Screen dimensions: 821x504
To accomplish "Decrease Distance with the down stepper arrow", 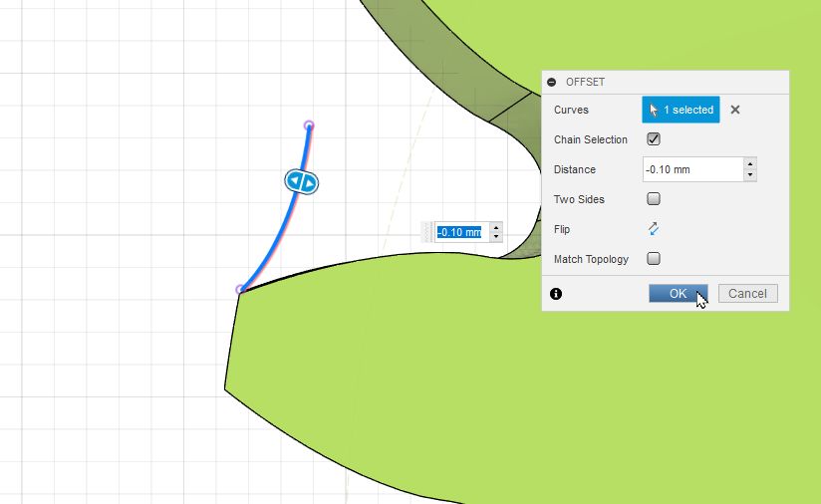I will 750,175.
